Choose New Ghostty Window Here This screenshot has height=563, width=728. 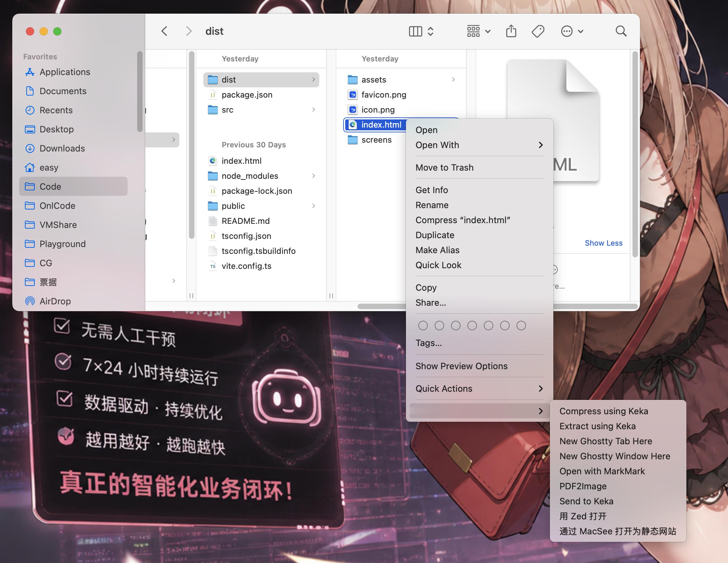click(x=618, y=456)
